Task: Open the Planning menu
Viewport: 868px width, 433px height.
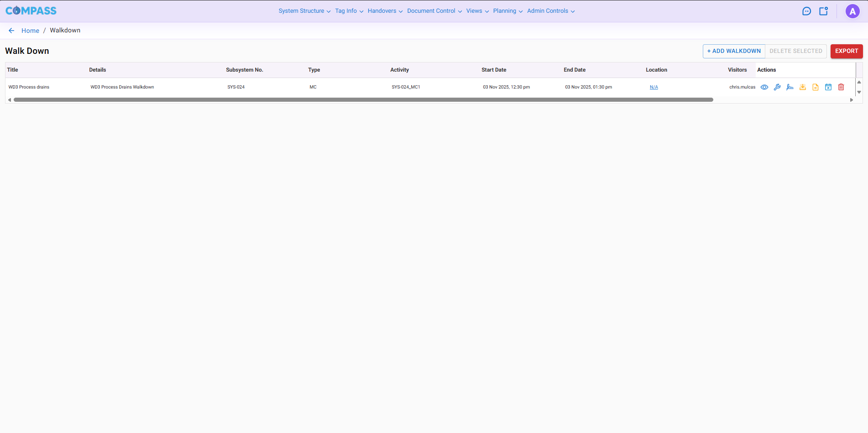Action: 507,11
